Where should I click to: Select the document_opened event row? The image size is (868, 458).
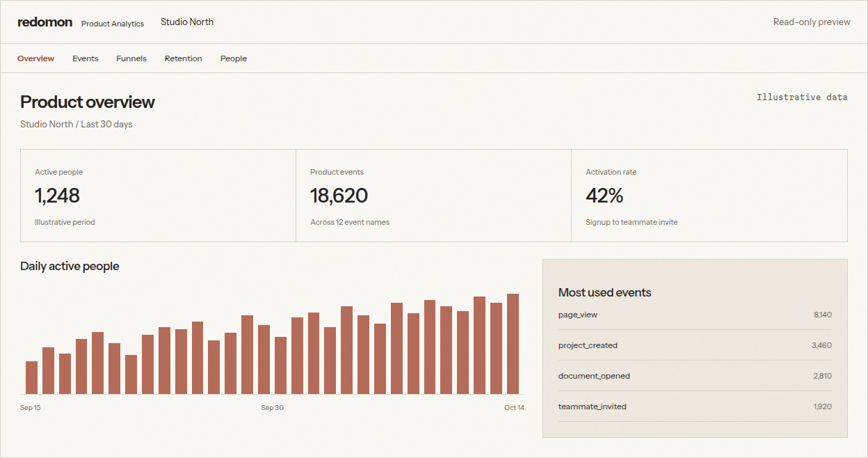pos(695,377)
